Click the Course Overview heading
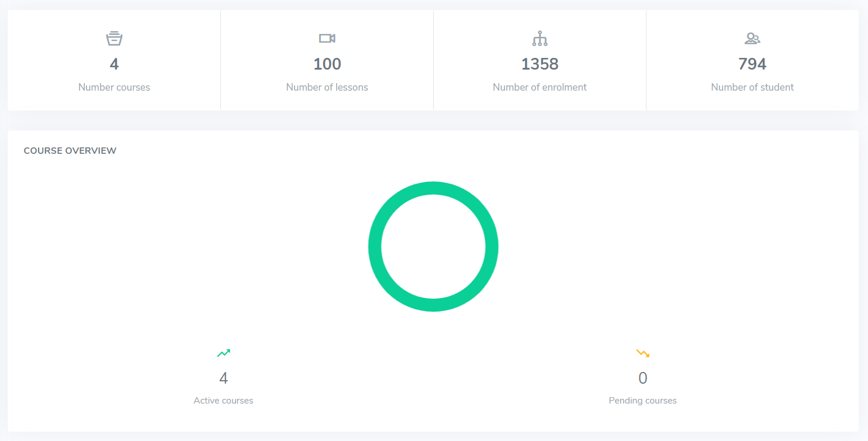This screenshot has height=441, width=868. coord(70,150)
